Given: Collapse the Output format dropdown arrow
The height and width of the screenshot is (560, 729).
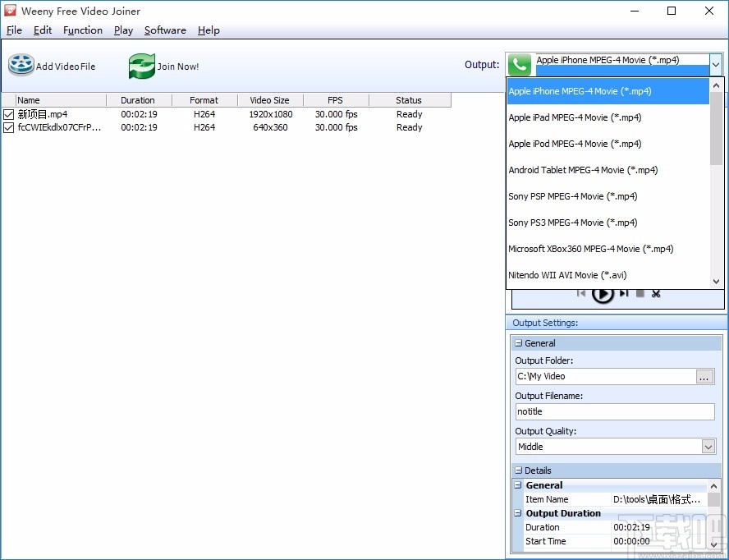Looking at the screenshot, I should 715,65.
